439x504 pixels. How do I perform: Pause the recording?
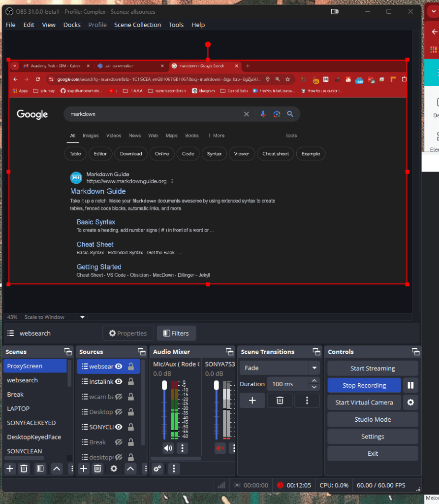(410, 385)
